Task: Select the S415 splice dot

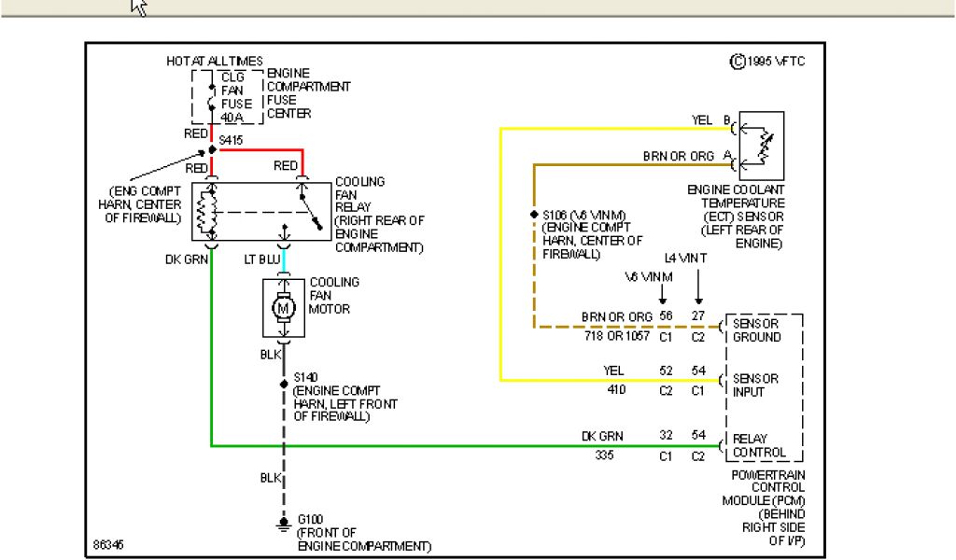Action: tap(212, 149)
